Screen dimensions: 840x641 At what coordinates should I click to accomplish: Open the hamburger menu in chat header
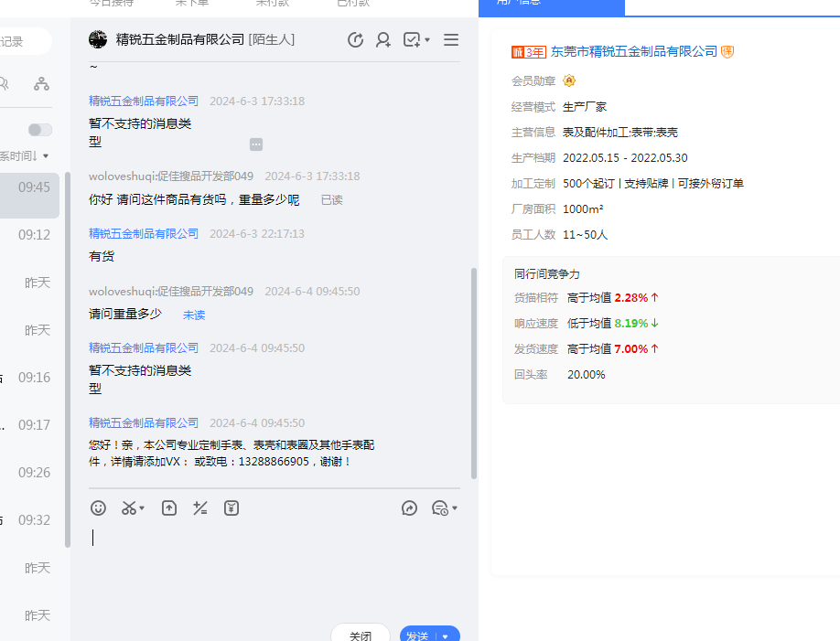coord(451,39)
